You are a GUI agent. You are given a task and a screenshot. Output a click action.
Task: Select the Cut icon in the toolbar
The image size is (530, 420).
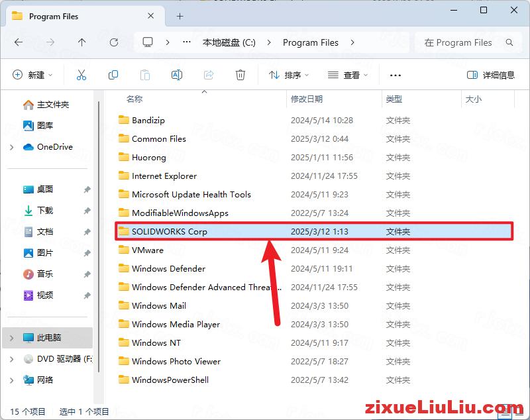pyautogui.click(x=81, y=75)
